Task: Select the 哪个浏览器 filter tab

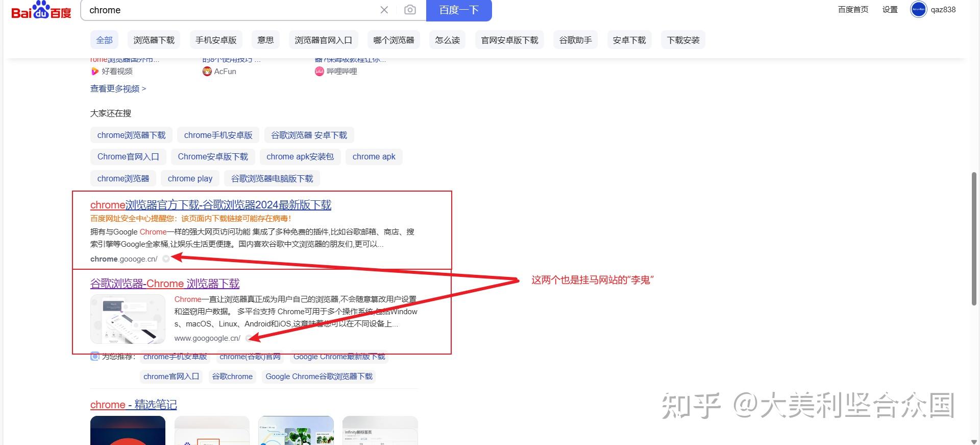Action: pos(394,40)
